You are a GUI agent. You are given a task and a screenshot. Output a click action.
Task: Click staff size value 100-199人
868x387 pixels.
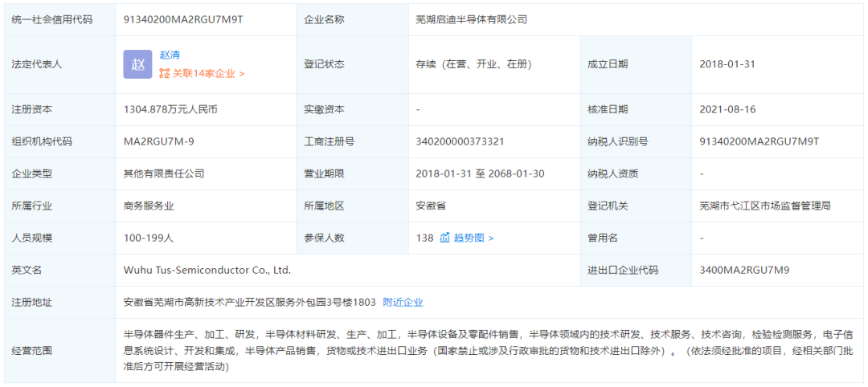[149, 238]
